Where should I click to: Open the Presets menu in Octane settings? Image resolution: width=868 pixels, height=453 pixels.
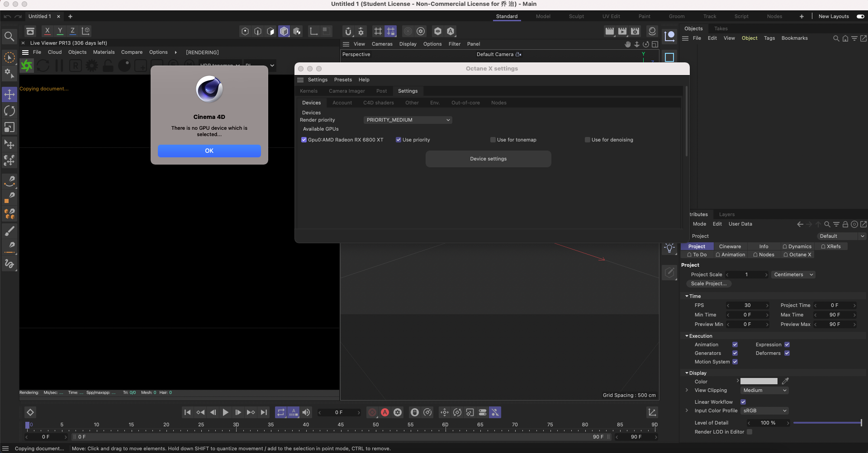(343, 80)
